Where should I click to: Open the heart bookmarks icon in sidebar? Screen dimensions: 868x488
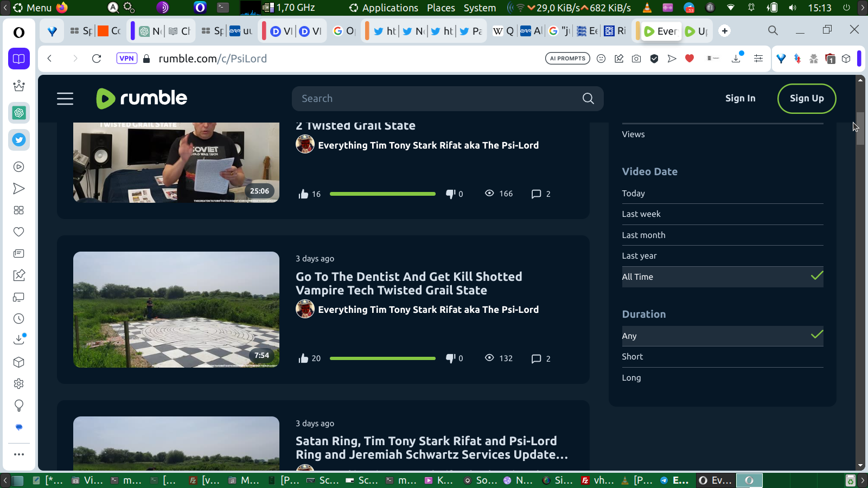click(x=19, y=232)
